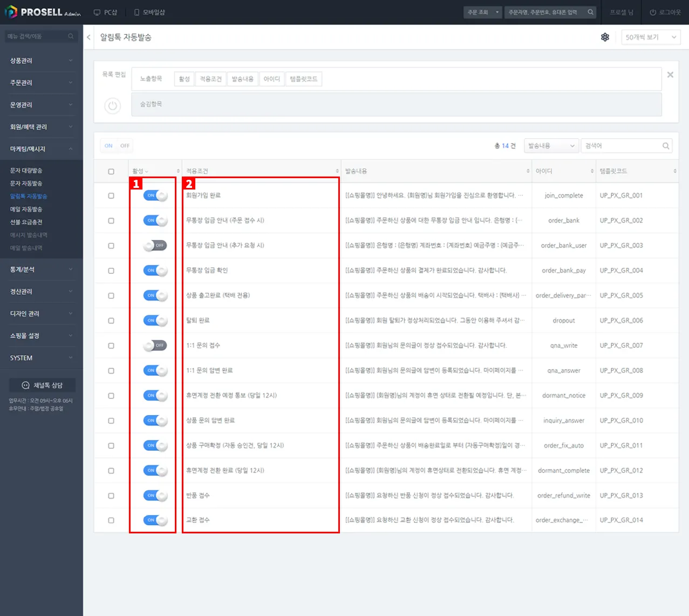
Task: Collapse the 마케팅/메시지 sidebar menu
Action: pyautogui.click(x=42, y=149)
